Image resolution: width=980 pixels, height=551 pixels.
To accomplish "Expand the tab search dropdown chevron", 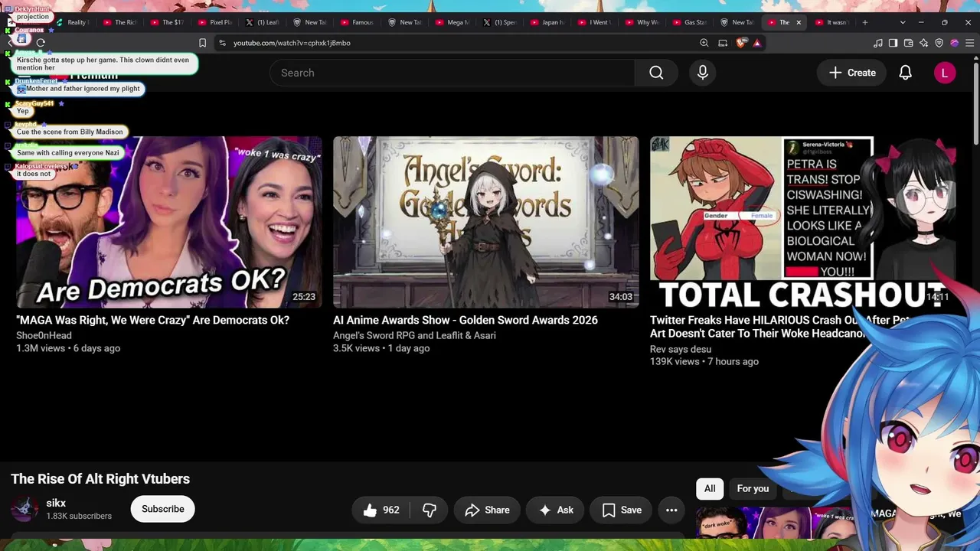I will tap(903, 22).
